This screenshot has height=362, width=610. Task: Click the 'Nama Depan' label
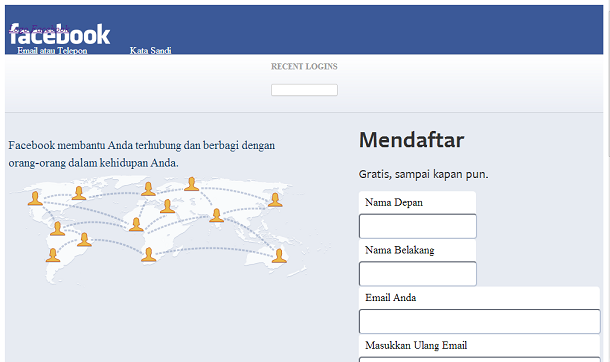(394, 203)
